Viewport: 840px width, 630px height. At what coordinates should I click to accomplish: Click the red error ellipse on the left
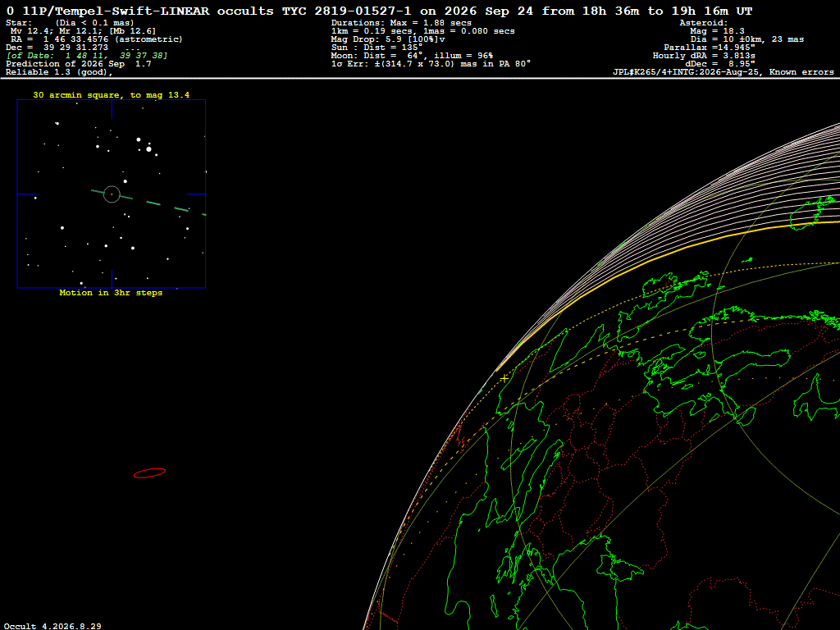click(x=149, y=473)
